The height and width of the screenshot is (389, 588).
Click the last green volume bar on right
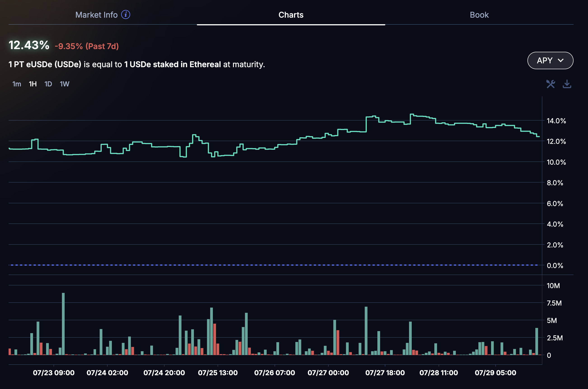pos(536,341)
